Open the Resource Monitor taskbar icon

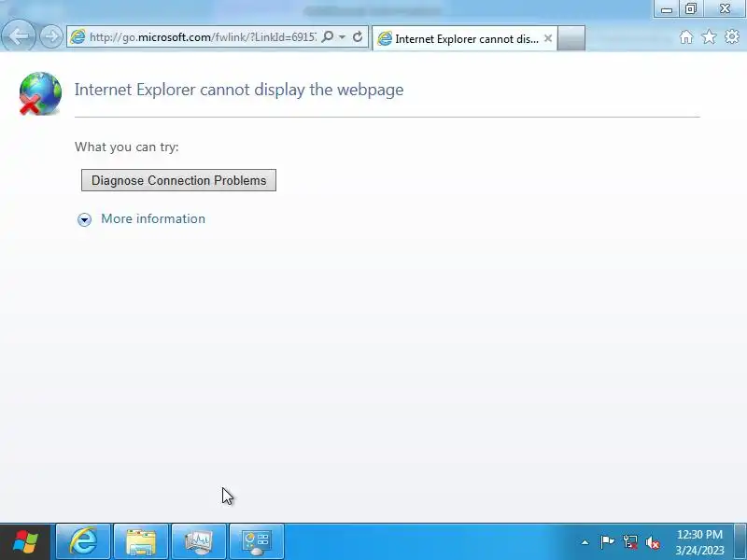click(x=199, y=541)
